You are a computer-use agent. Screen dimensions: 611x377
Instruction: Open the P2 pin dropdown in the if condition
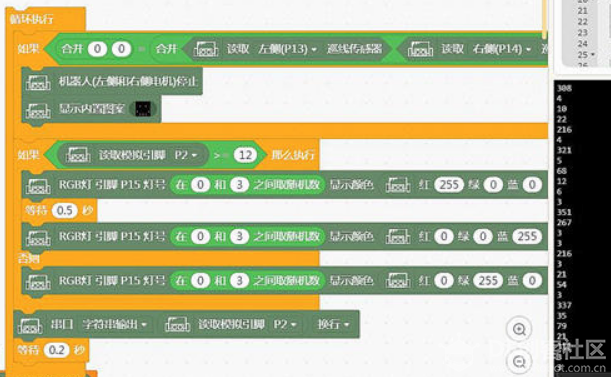coord(186,155)
